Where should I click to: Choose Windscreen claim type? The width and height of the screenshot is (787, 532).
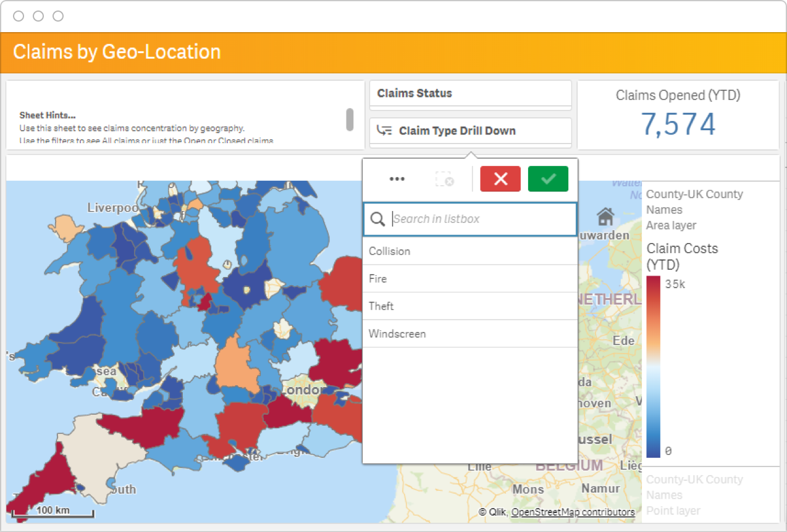coord(470,334)
